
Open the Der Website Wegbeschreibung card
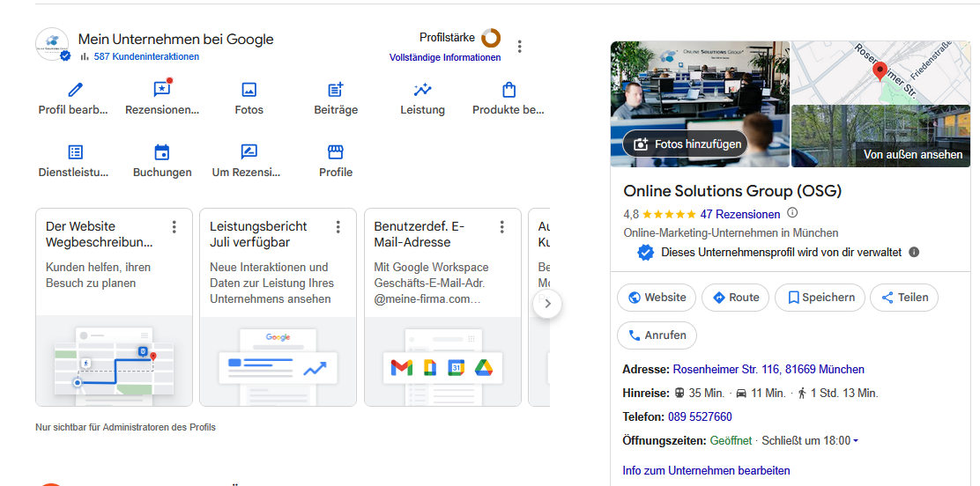pos(114,307)
